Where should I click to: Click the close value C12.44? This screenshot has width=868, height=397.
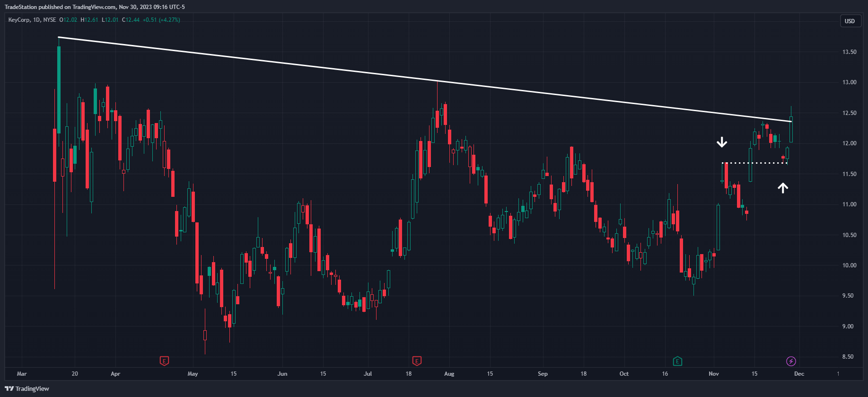[x=131, y=20]
